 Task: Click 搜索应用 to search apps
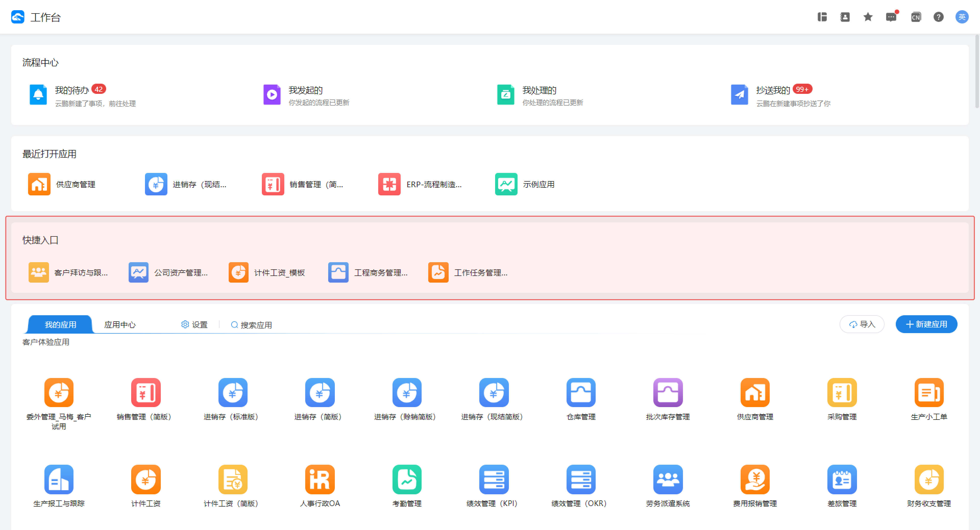click(251, 325)
